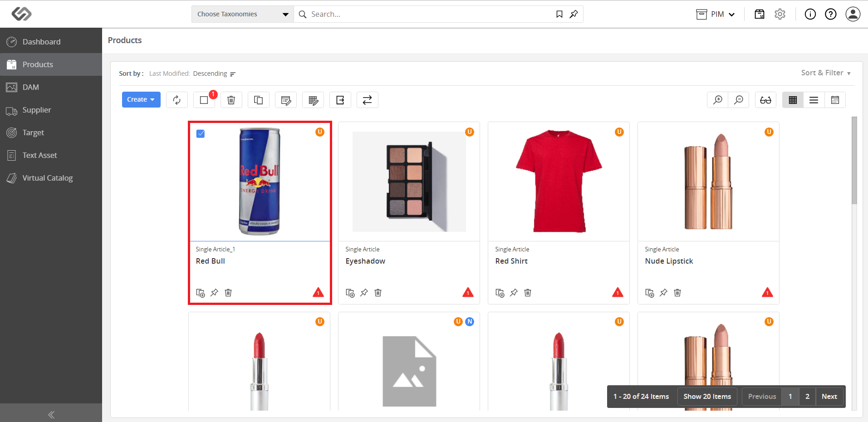Click the info icon in header

click(810, 14)
